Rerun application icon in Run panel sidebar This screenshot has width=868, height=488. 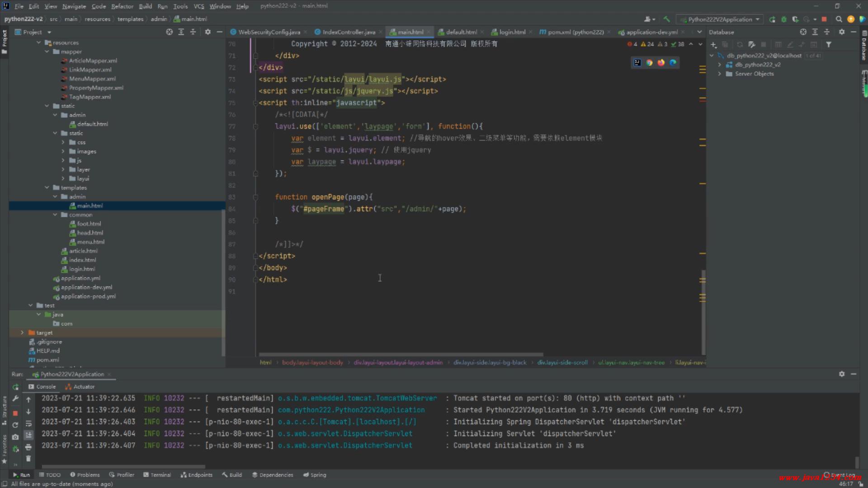15,387
